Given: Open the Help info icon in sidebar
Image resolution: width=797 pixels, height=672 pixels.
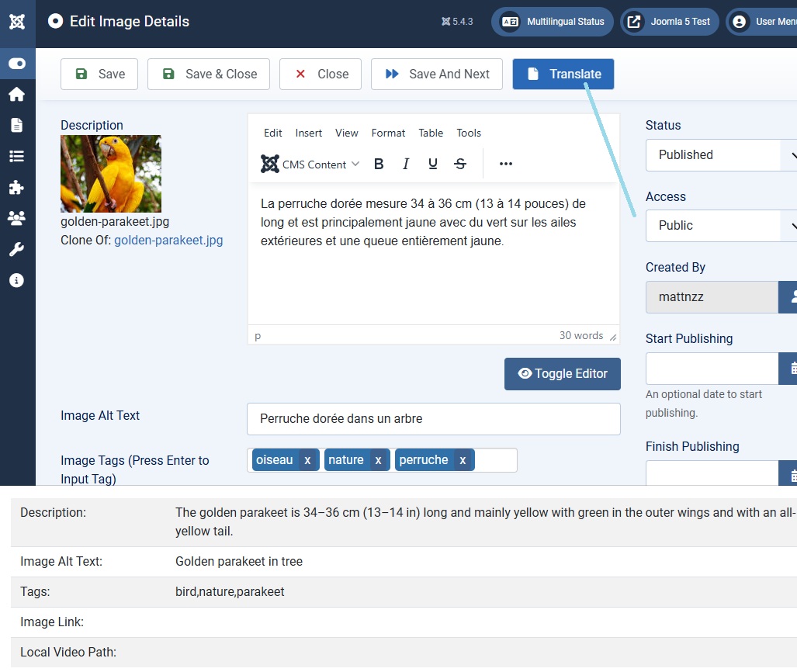Looking at the screenshot, I should (x=17, y=280).
